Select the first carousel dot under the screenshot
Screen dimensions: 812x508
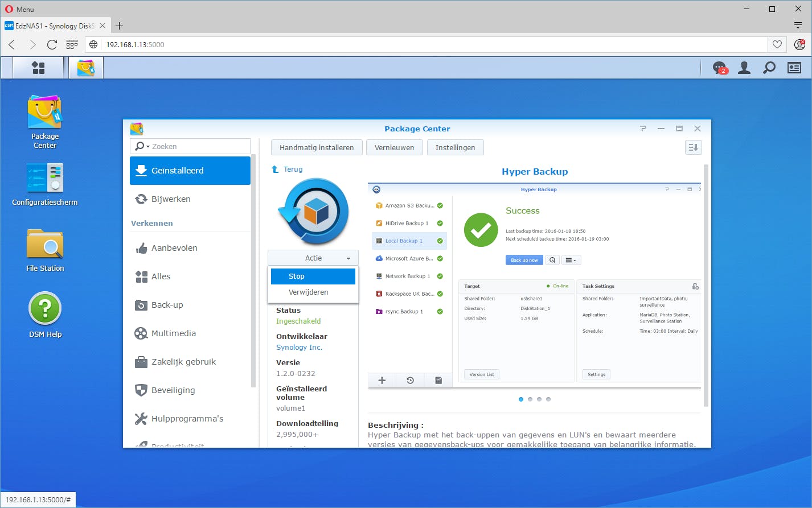click(x=521, y=399)
